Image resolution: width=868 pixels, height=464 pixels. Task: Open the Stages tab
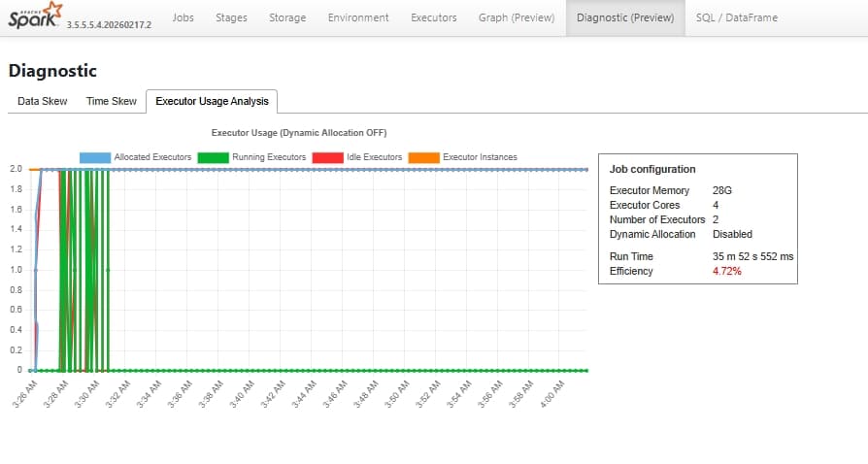tap(231, 17)
